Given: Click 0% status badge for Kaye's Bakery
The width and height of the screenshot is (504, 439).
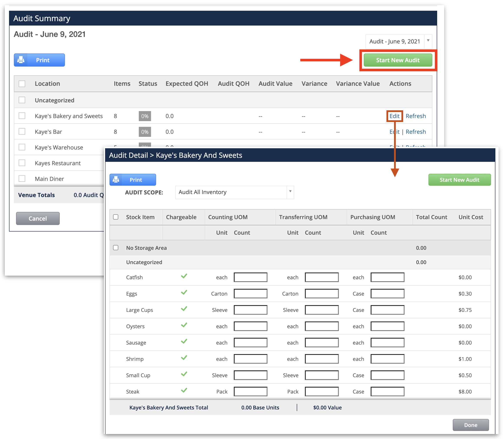Looking at the screenshot, I should 145,116.
